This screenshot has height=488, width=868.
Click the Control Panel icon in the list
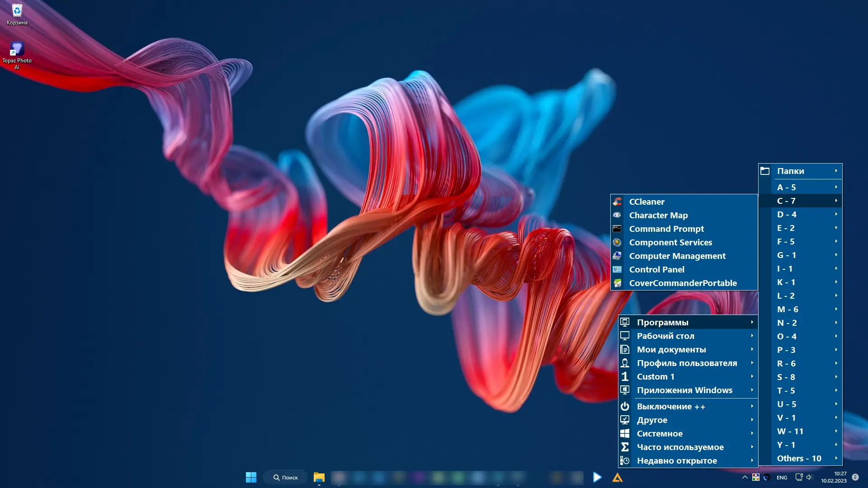tap(617, 270)
